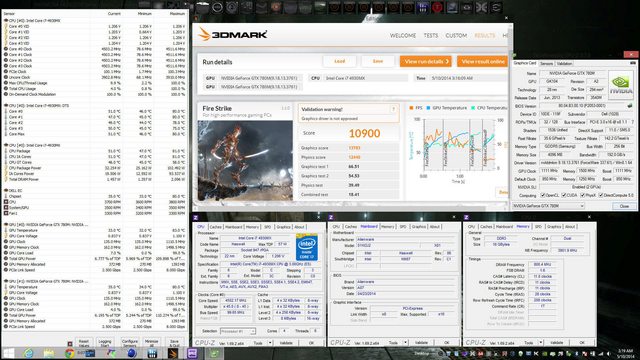This screenshot has height=360, width=640.
Task: Toggle GPU Temperature series in chart legend
Action: [447, 108]
